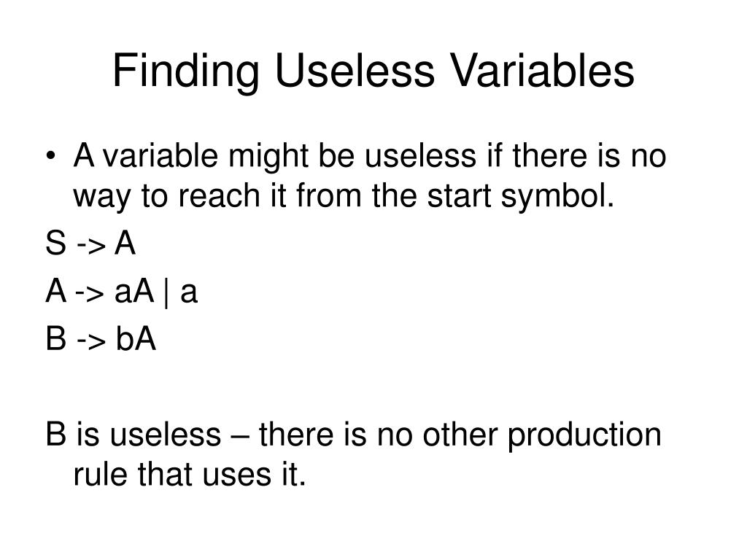Viewport: 747px width, 560px height.
Task: Click the word 'useless' in the first bullet
Action: [x=420, y=156]
